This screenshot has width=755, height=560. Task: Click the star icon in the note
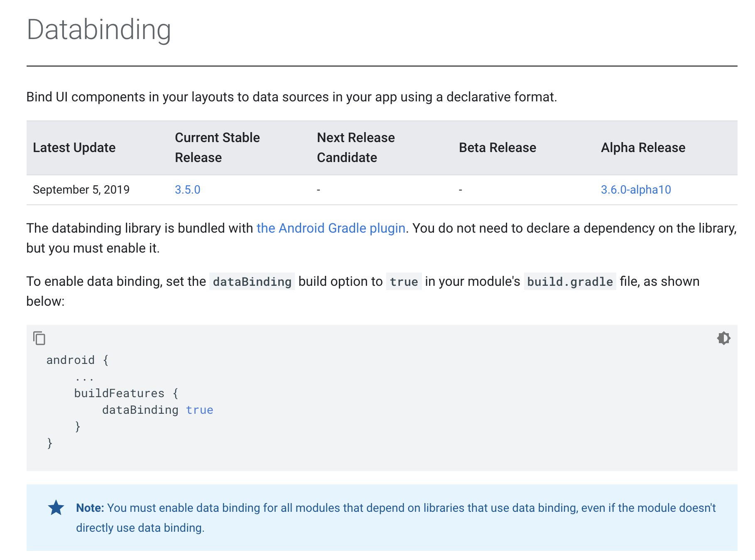point(56,508)
